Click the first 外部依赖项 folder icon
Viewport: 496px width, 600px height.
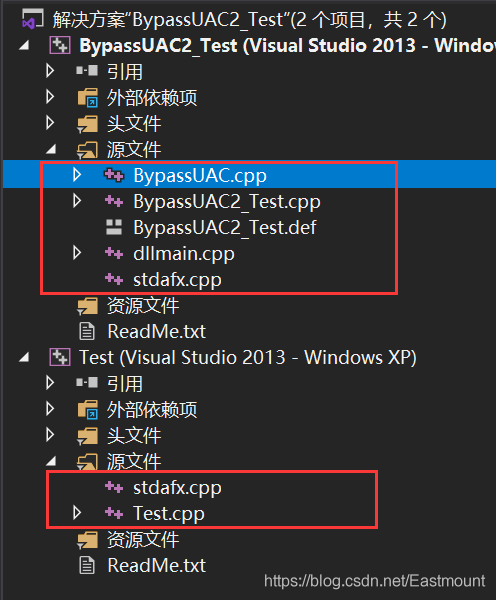(x=88, y=97)
